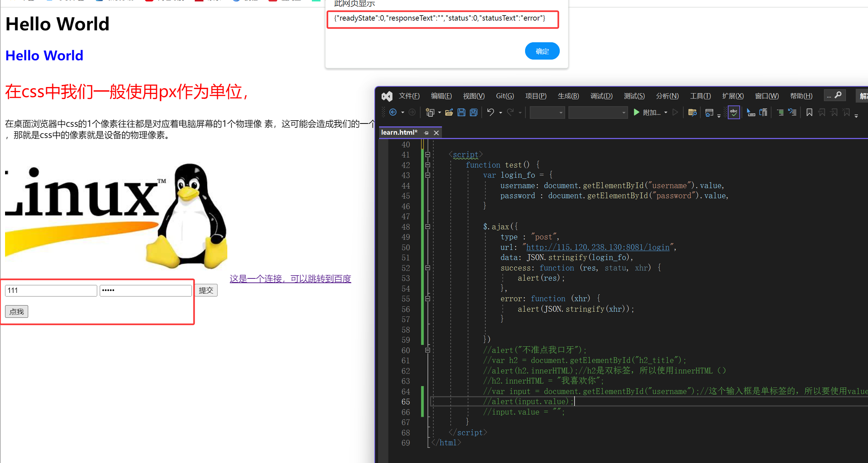The height and width of the screenshot is (463, 868).
Task: Click the element selector cursor icon
Action: [751, 112]
